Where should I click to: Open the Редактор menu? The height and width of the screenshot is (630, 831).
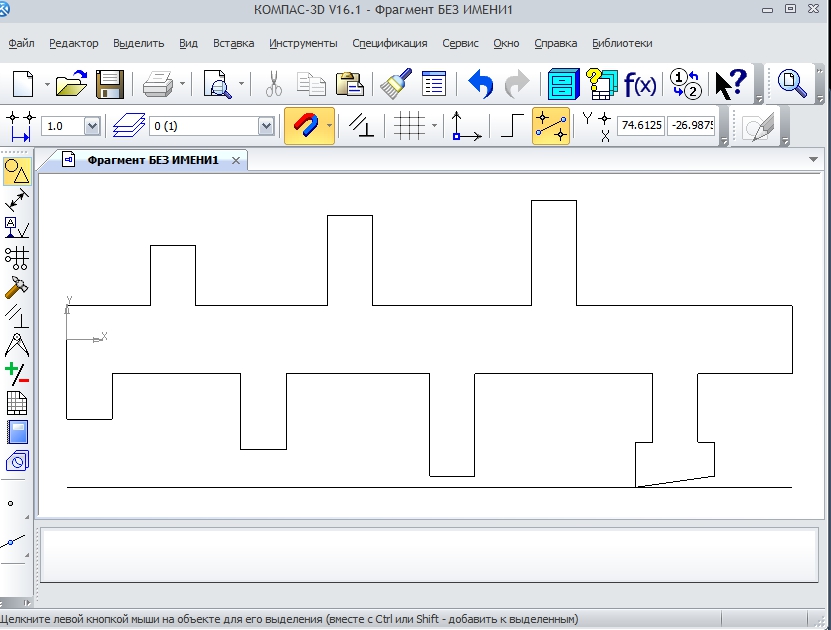point(74,43)
